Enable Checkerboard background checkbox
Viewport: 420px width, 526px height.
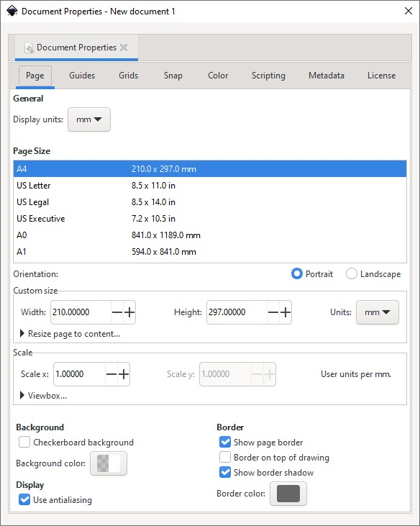click(24, 442)
